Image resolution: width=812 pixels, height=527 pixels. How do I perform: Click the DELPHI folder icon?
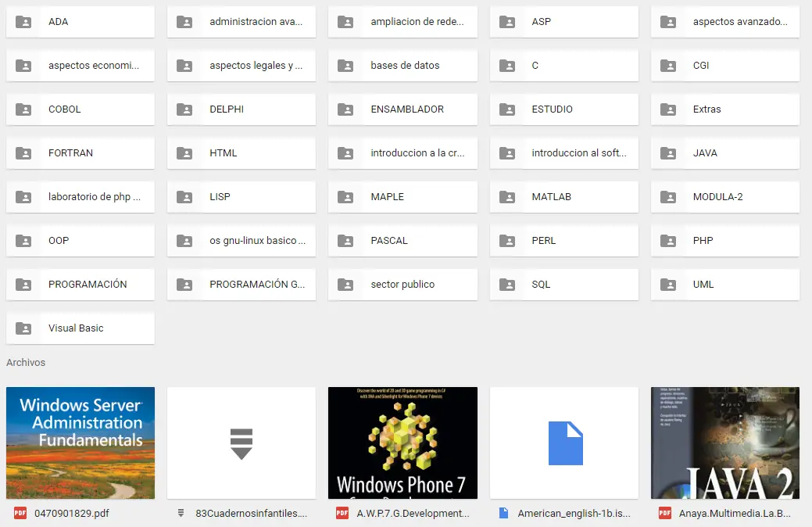(184, 109)
